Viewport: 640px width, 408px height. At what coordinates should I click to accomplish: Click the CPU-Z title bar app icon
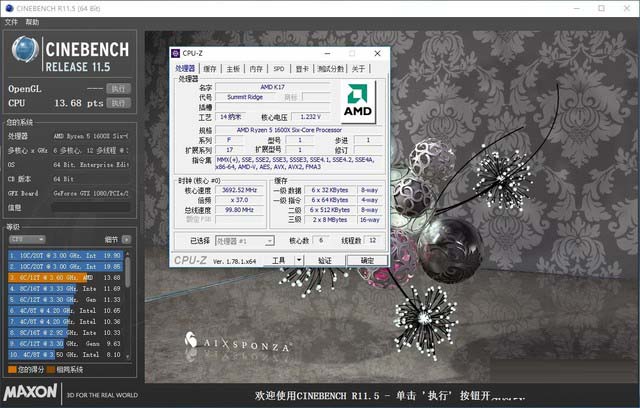(x=176, y=53)
